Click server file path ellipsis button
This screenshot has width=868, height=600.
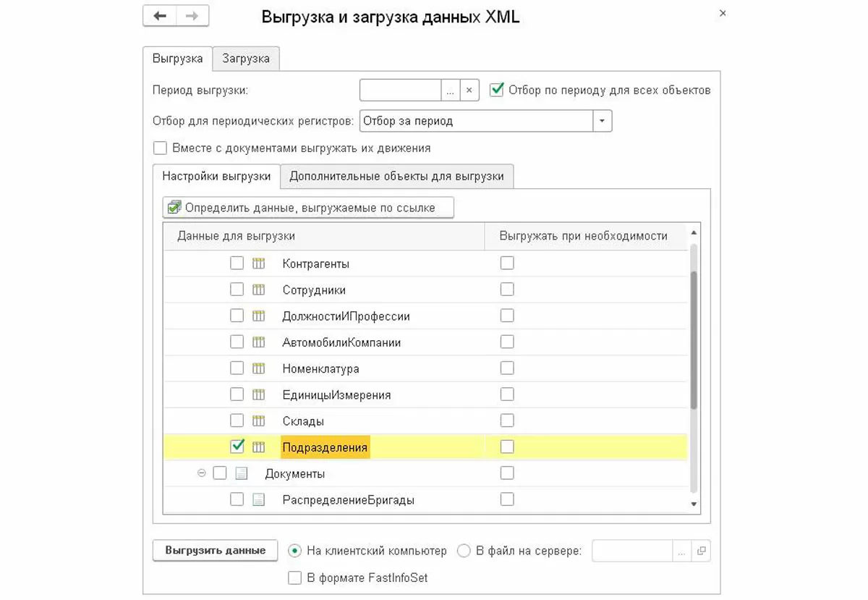point(682,551)
